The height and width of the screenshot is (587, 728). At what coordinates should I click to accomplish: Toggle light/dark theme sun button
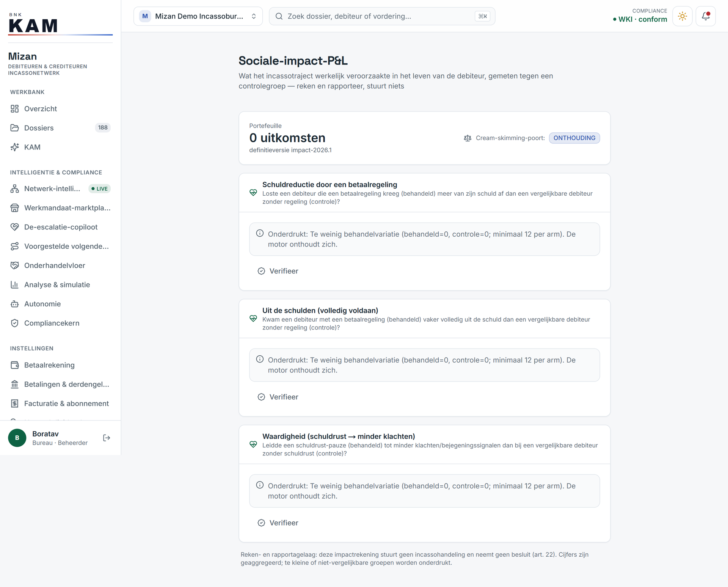[682, 16]
